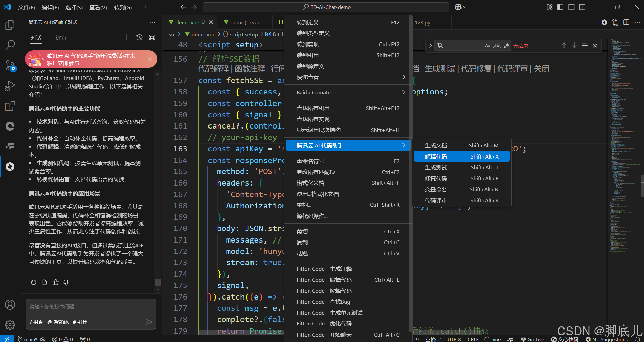This screenshot has height=342, width=644.
Task: Open the Run and Debug view
Action: [x=10, y=86]
